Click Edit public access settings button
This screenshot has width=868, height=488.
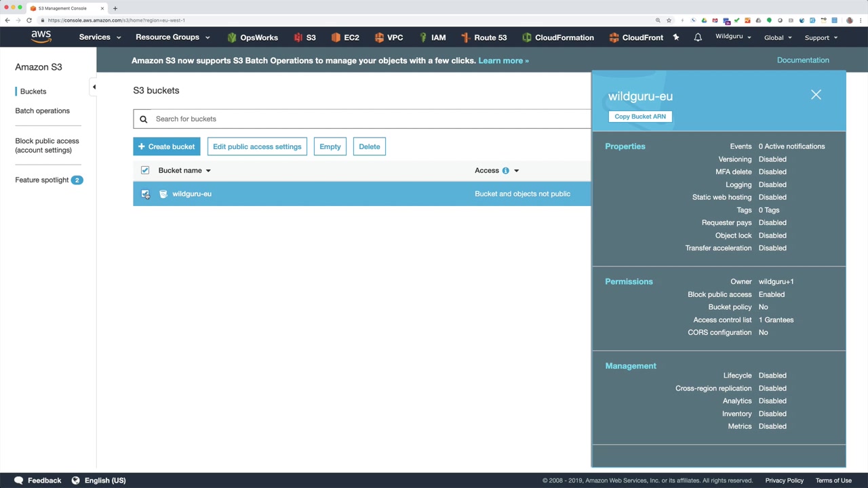(x=257, y=146)
